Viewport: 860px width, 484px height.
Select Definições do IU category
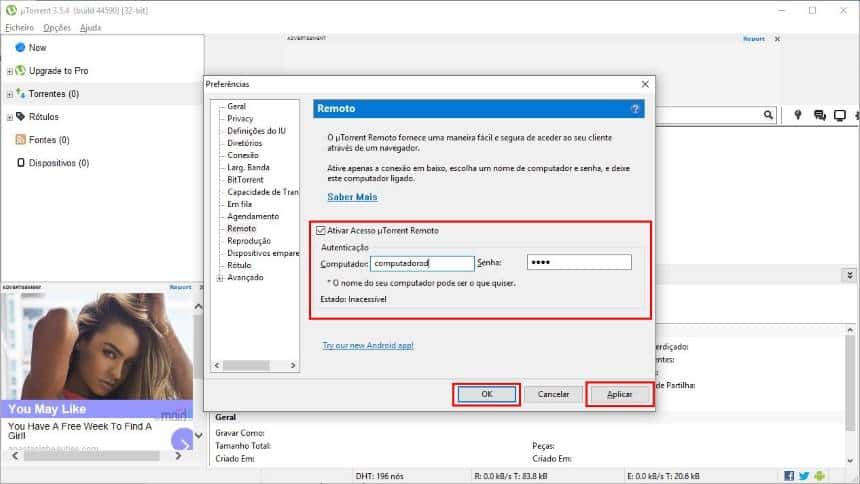pyautogui.click(x=256, y=131)
